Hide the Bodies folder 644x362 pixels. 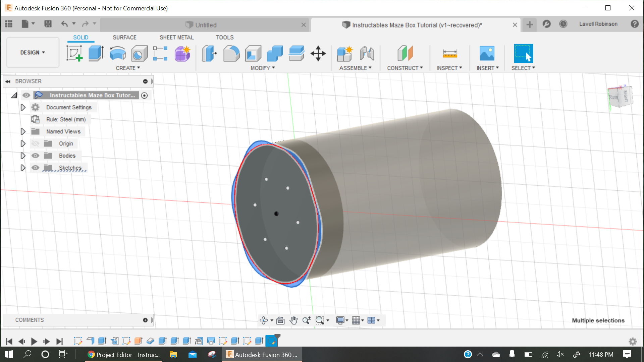(x=35, y=156)
